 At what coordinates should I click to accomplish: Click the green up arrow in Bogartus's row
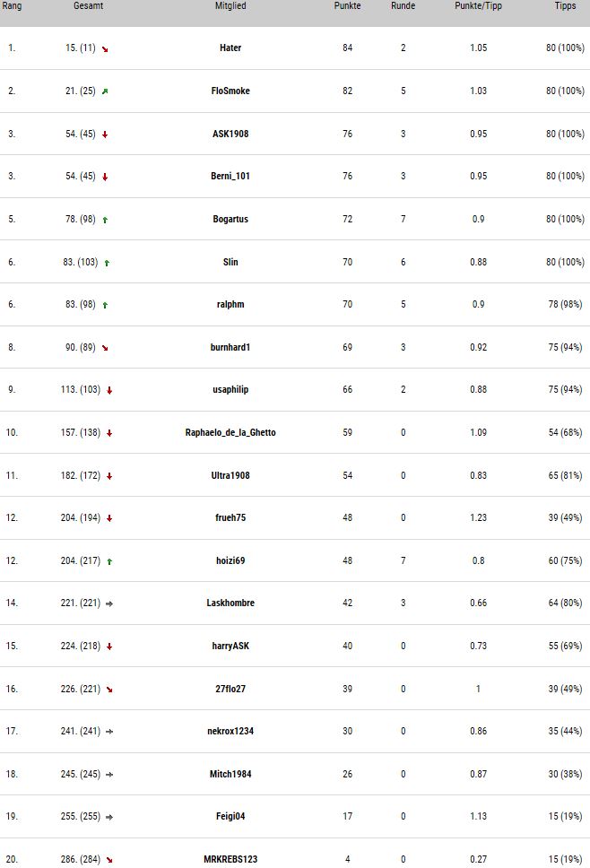[x=105, y=220]
